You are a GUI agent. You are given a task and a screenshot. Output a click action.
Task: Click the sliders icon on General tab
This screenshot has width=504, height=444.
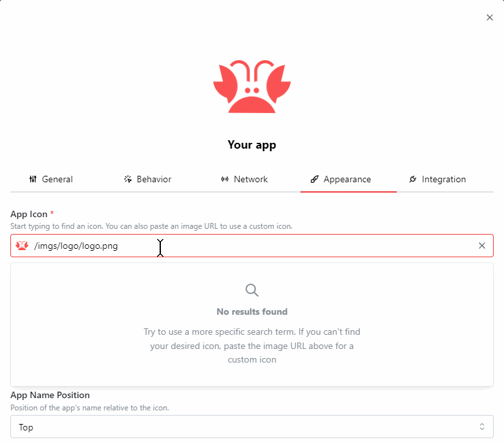coord(33,179)
